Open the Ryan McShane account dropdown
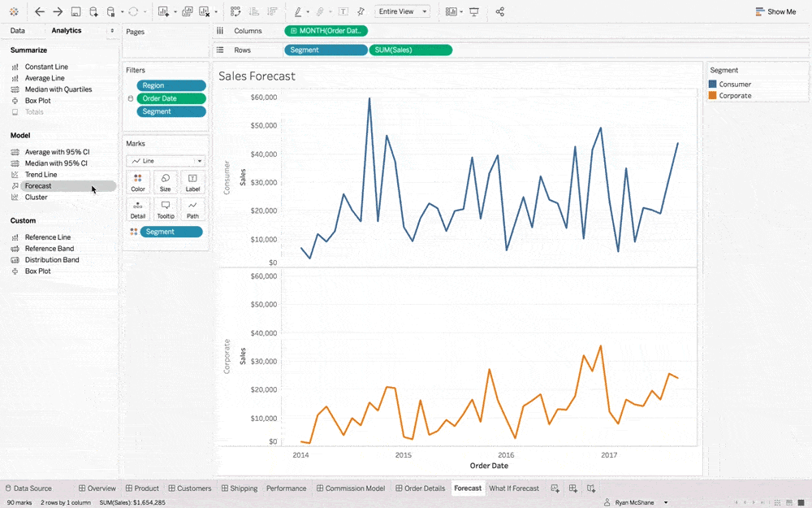The height and width of the screenshot is (508, 812). coord(637,502)
